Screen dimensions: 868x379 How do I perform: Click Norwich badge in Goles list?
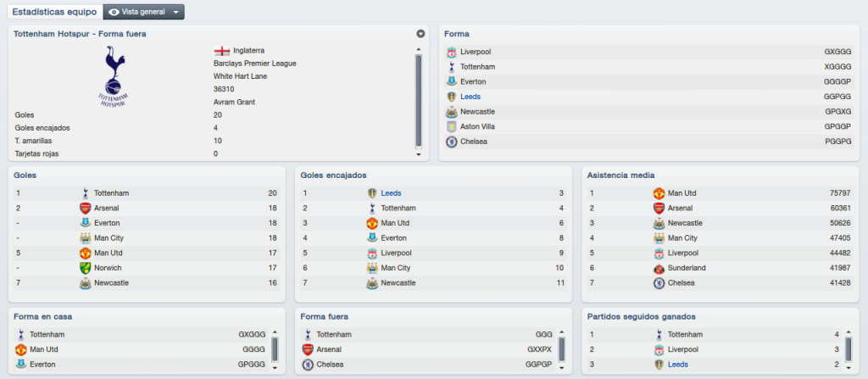[86, 268]
